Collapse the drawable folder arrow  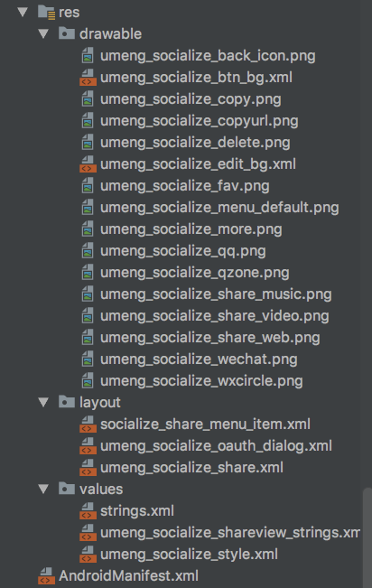coord(44,33)
